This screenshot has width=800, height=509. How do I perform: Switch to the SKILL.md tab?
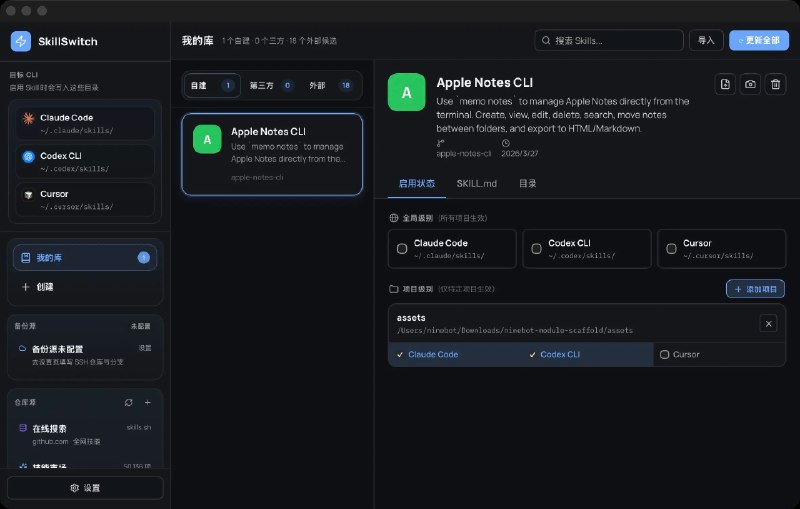[x=477, y=184]
